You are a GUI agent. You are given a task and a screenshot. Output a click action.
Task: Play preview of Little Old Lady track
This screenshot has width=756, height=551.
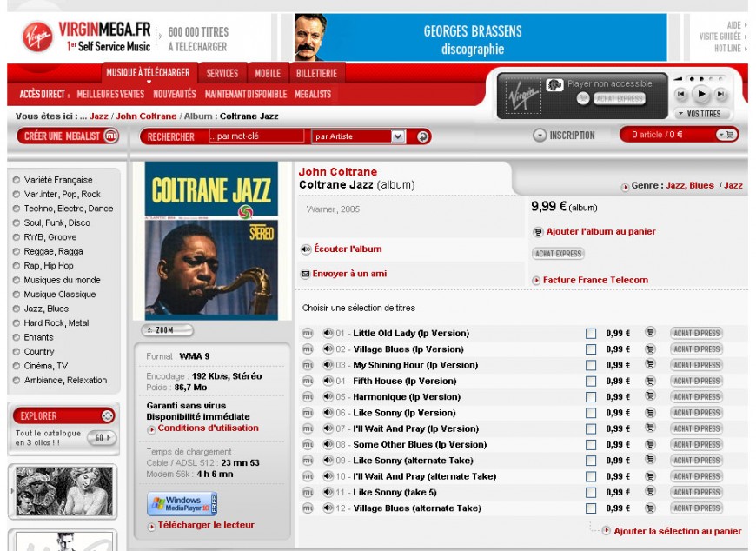(328, 333)
